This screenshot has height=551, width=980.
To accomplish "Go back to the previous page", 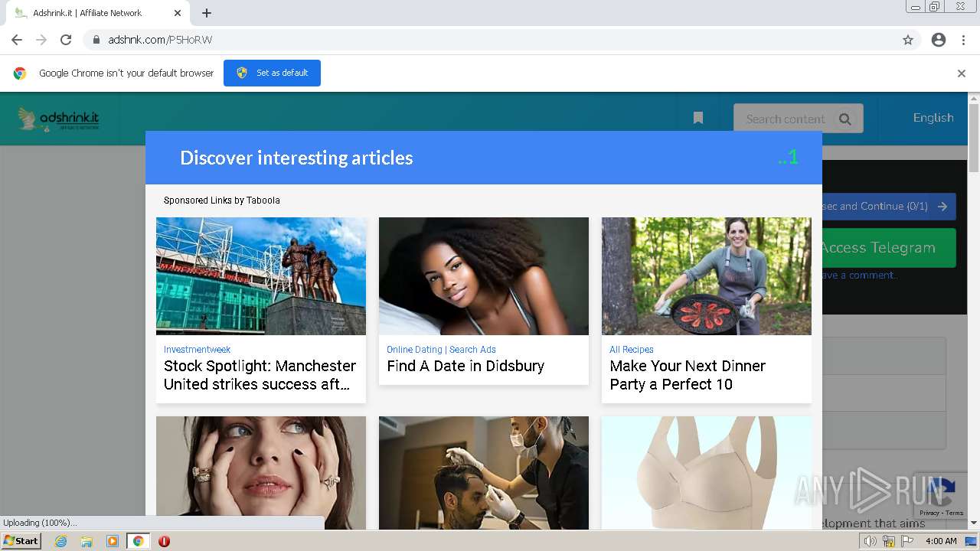I will pos(17,40).
